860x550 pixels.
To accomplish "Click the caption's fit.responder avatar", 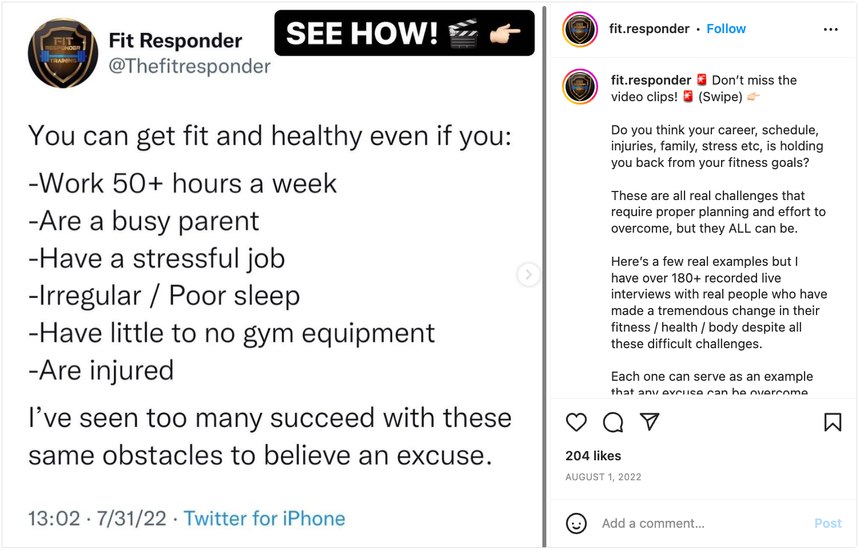I will click(x=580, y=87).
